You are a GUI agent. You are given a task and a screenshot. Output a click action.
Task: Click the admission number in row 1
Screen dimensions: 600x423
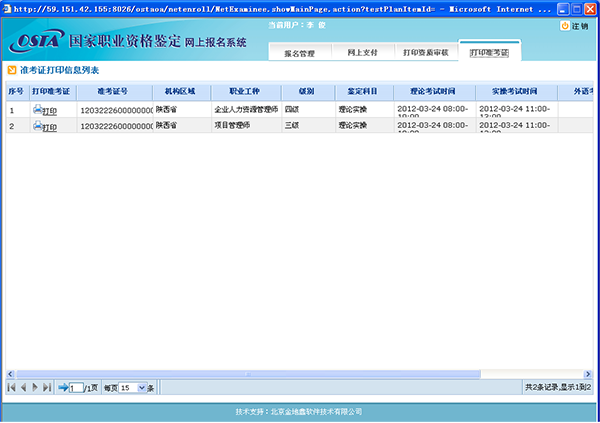coord(116,111)
